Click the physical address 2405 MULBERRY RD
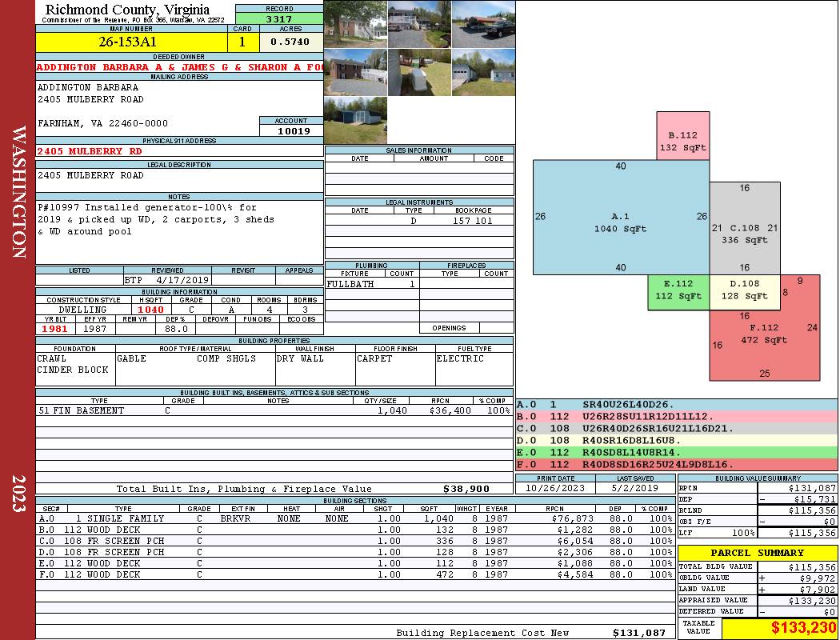 pos(90,151)
